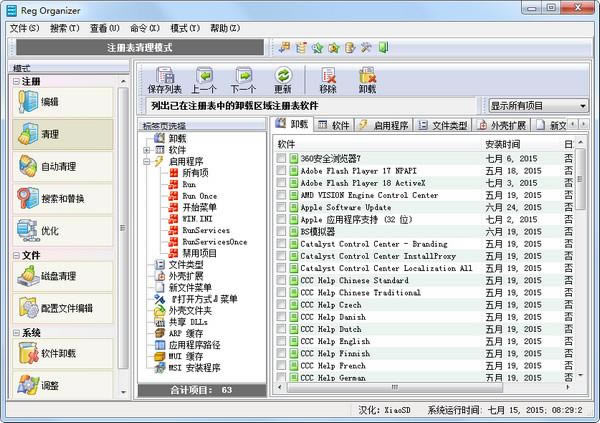Select Catalyst Control Center Localization All row
The height and width of the screenshot is (423, 600).
425,268
